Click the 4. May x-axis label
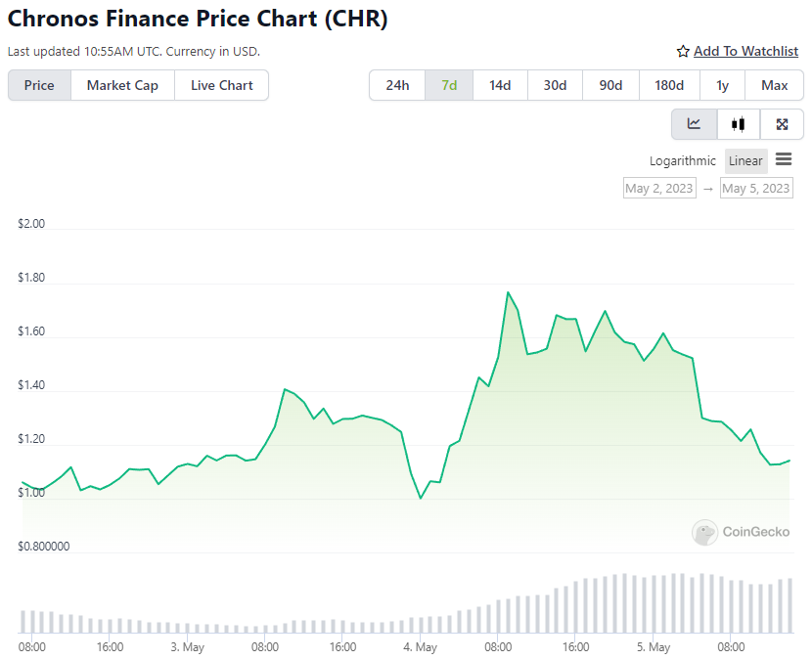812x660 pixels. pos(421,647)
